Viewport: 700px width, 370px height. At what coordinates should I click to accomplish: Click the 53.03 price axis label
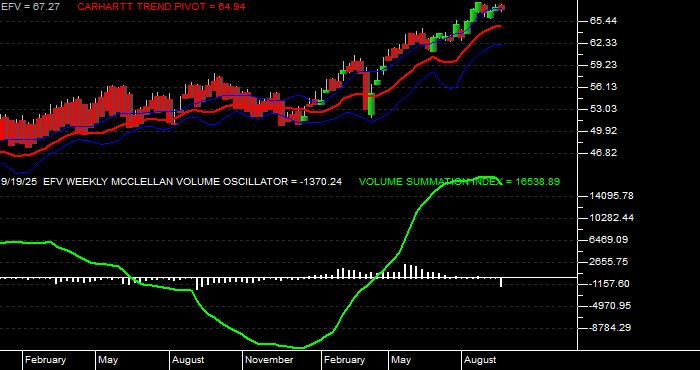tap(603, 108)
